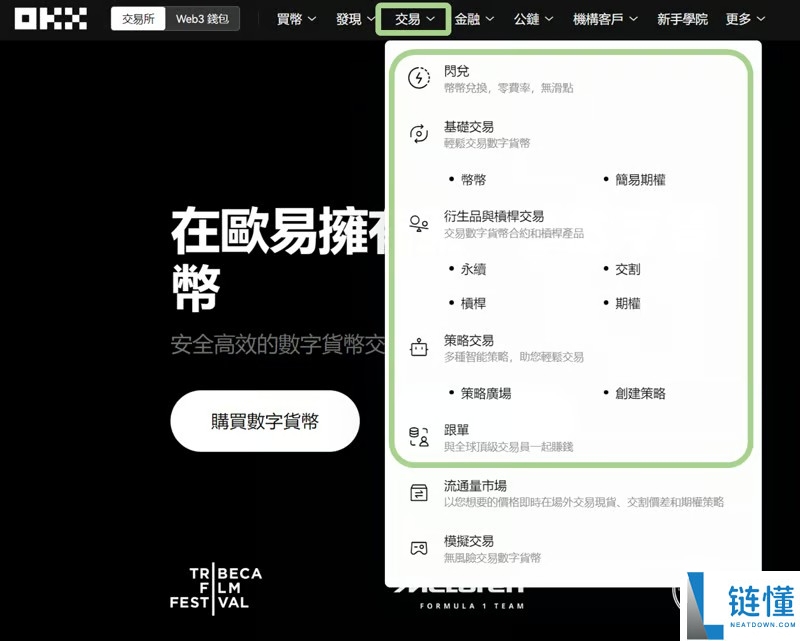This screenshot has height=641, width=800.
Task: Click the 模擬交易 gamepad icon
Action: tap(419, 548)
